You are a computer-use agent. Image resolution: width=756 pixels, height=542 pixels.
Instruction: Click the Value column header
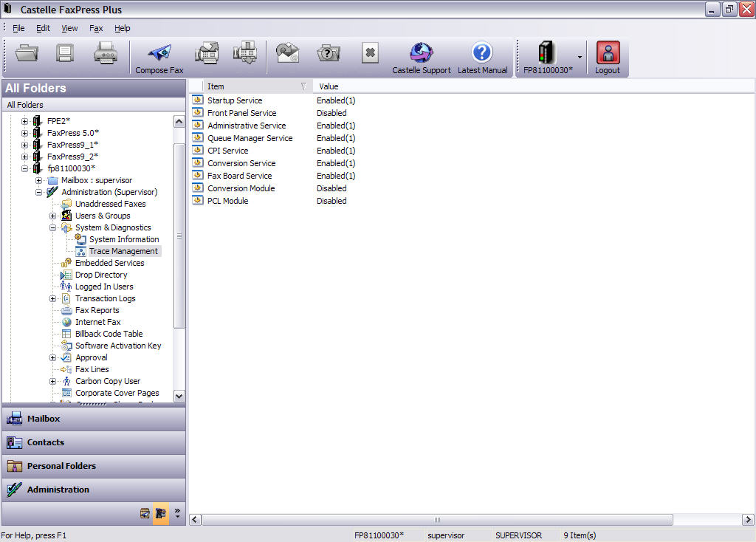coord(533,86)
